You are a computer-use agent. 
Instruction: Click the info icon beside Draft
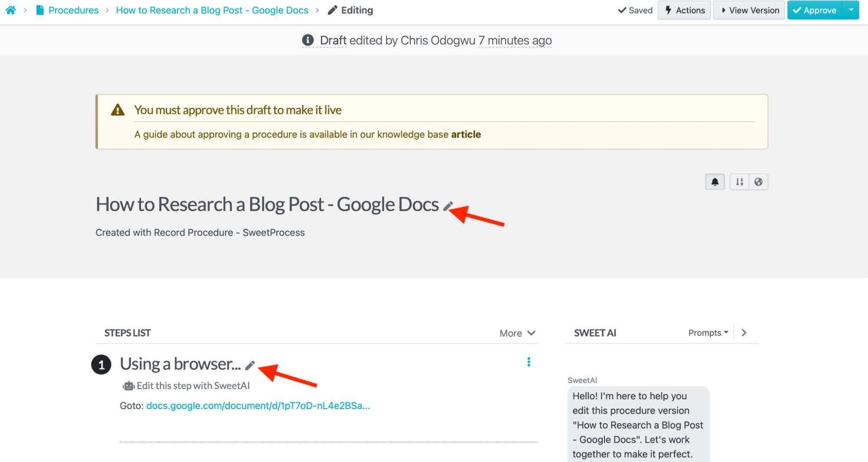pos(308,40)
